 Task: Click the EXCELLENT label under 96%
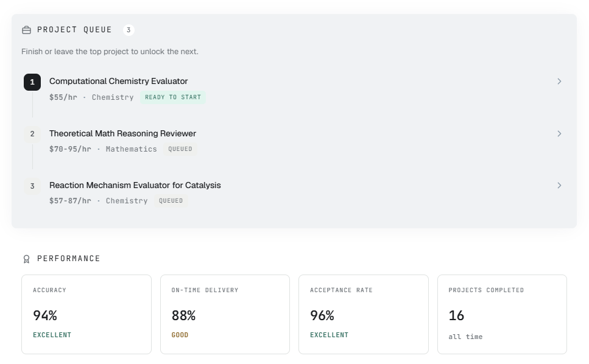(329, 335)
